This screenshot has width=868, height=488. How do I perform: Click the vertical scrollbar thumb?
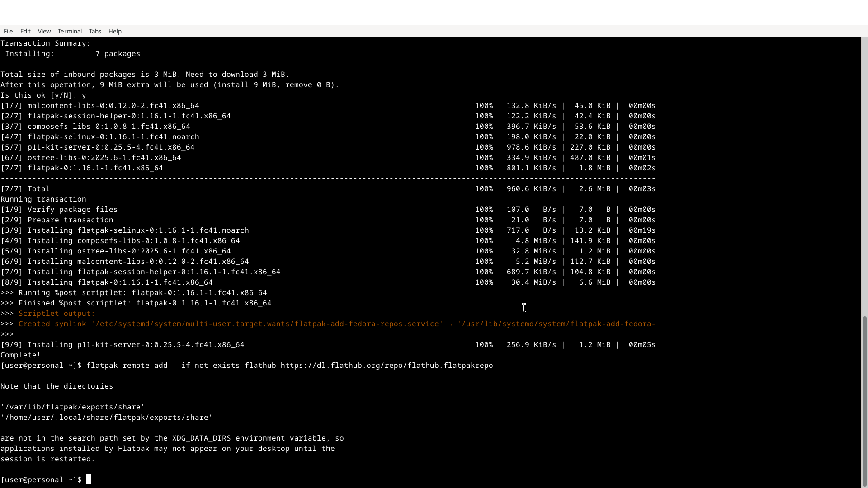(864, 401)
